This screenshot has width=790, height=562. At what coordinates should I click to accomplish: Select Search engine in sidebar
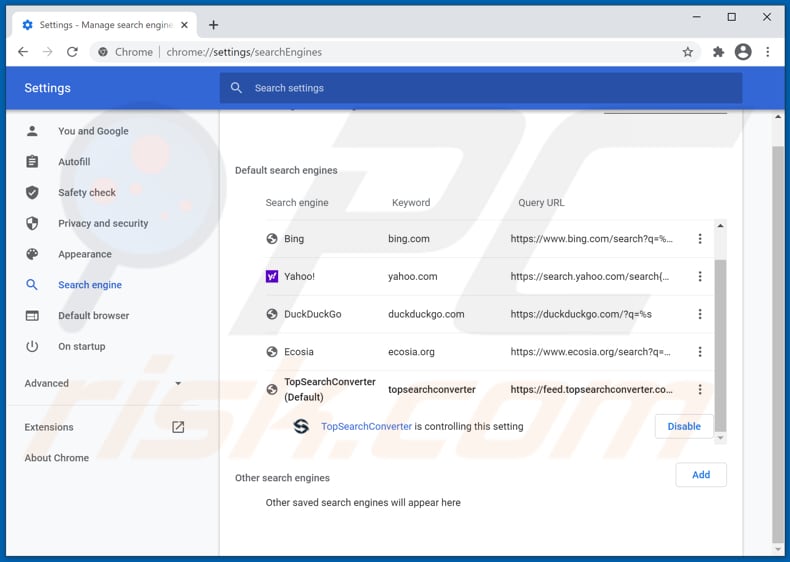90,285
